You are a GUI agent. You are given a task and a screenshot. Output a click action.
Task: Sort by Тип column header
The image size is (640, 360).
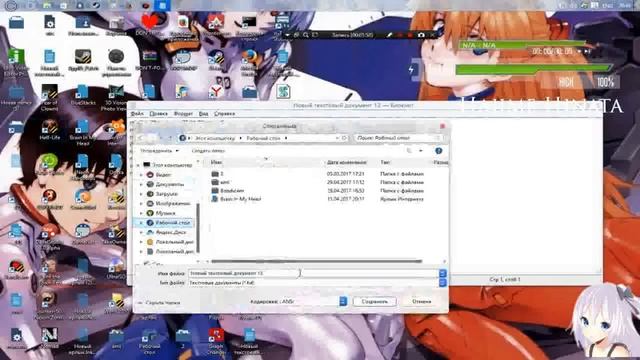pos(385,162)
